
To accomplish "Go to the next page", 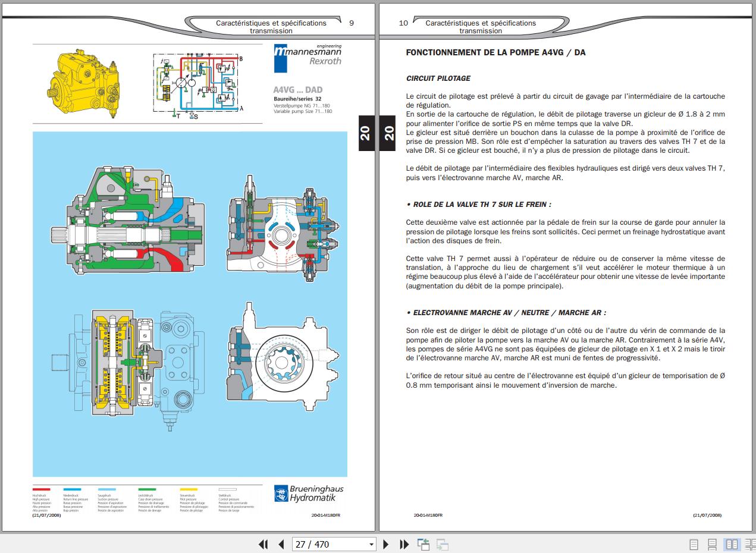I will click(386, 544).
